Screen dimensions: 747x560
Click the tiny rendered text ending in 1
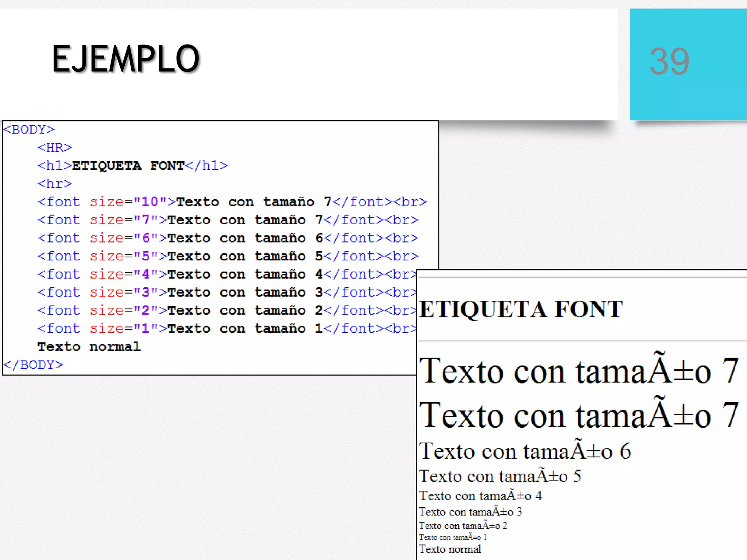453,537
